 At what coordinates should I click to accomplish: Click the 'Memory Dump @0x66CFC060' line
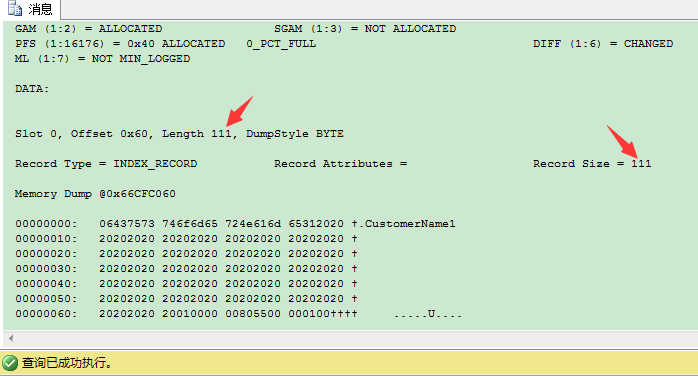pyautogui.click(x=95, y=194)
